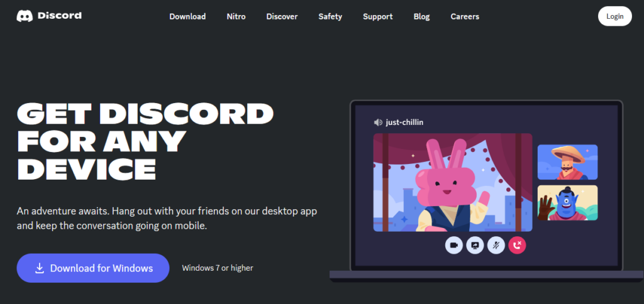Click the muted microphone icon

[496, 246]
